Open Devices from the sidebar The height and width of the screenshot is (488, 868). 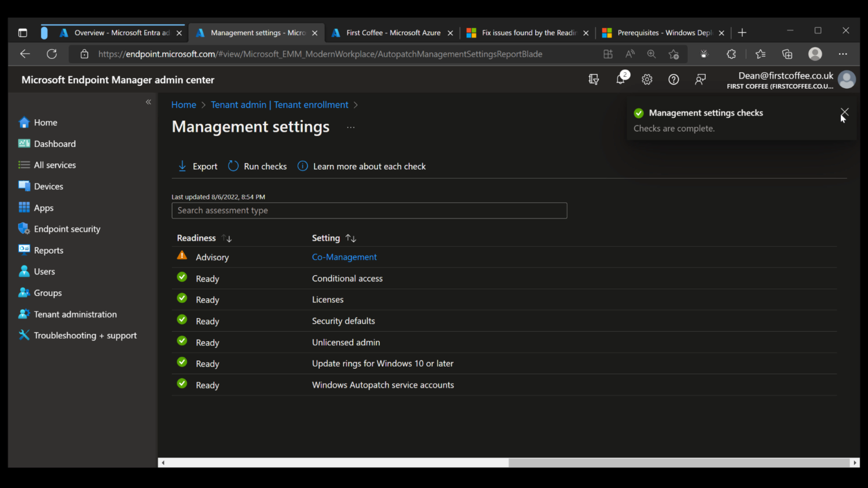click(x=48, y=186)
